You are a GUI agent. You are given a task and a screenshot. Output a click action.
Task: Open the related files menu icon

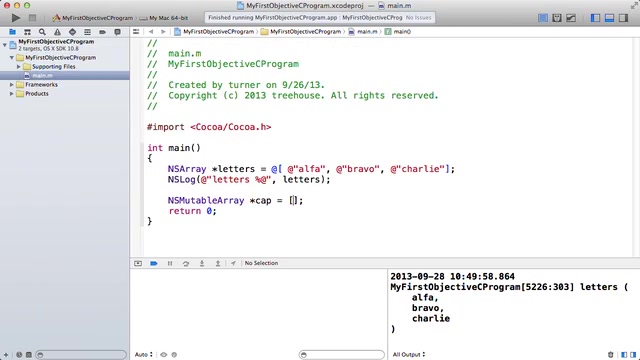(x=136, y=32)
